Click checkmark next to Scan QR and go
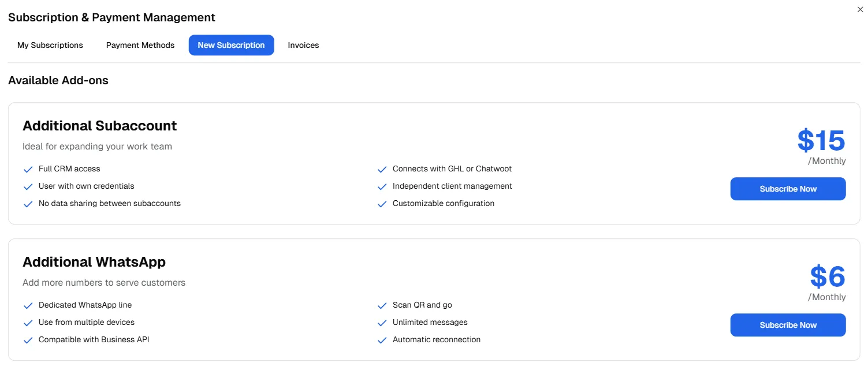Image resolution: width=868 pixels, height=389 pixels. 382,305
